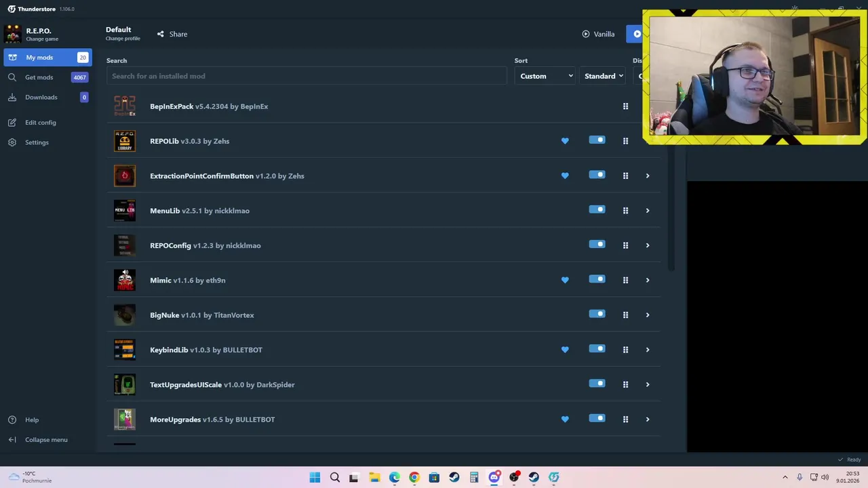The image size is (868, 488).
Task: Click the heart icon on Mimic row
Action: 565,280
